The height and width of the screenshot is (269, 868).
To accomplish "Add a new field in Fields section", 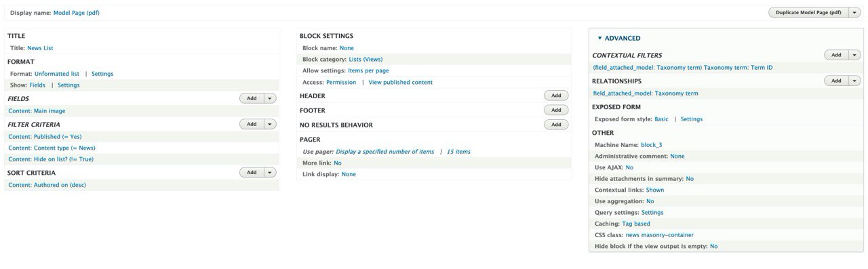I will tap(252, 98).
